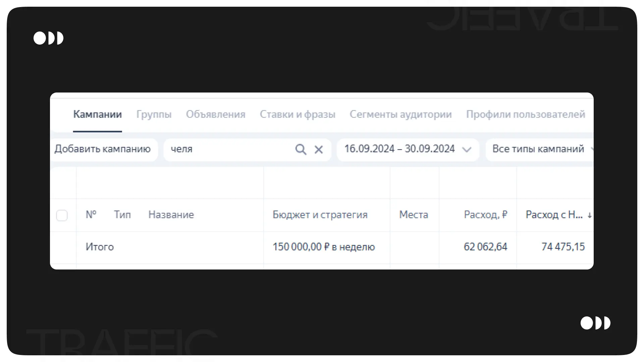Toggle the select-all campaigns checkbox
Viewport: 644px width, 362px height.
[62, 215]
